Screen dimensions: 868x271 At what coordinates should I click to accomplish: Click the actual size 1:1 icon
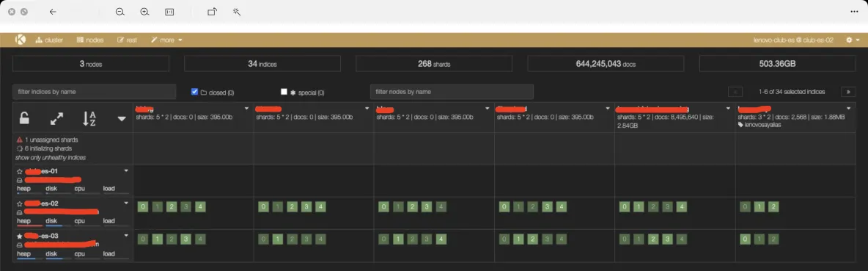[169, 12]
